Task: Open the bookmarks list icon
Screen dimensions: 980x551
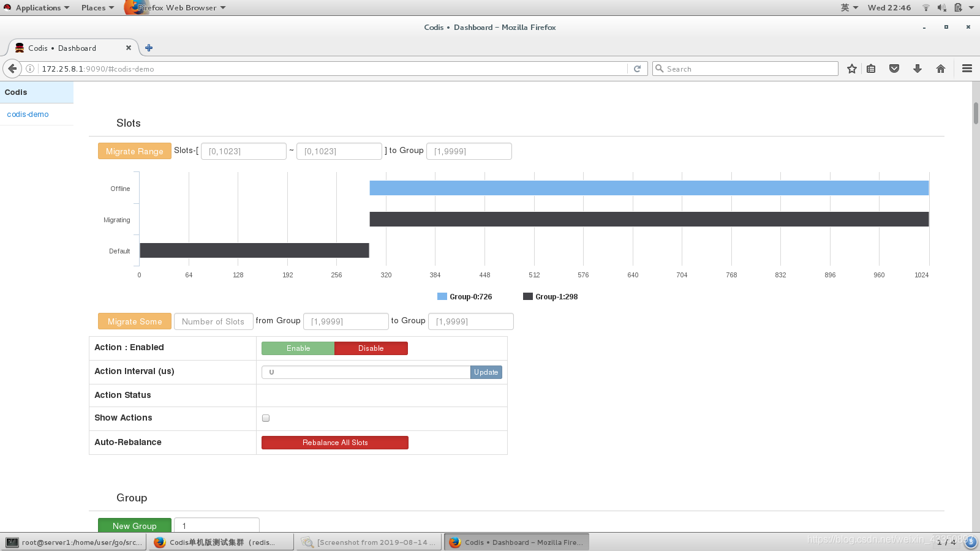Action: 871,69
